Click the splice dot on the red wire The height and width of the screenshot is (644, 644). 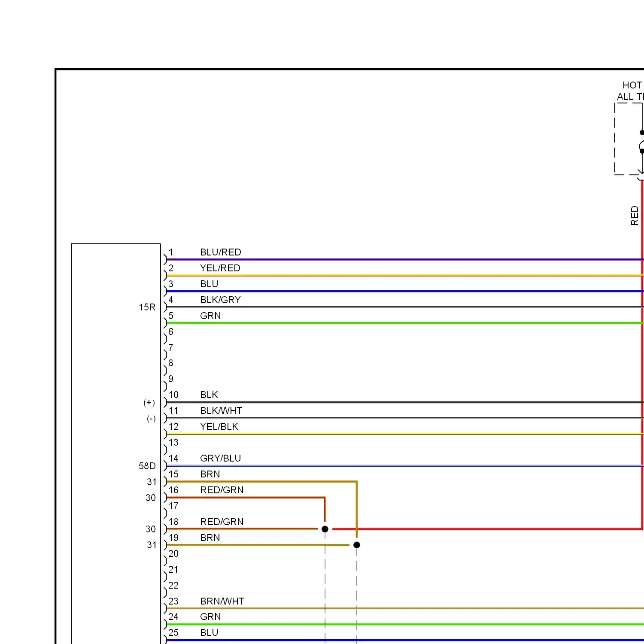tap(325, 529)
